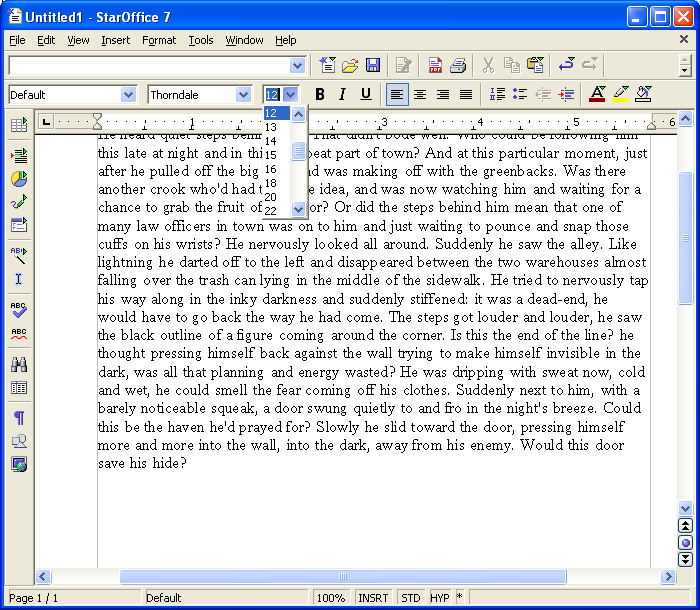This screenshot has height=610, width=700.
Task: Expand the Thorndale font name dropdown
Action: (243, 95)
